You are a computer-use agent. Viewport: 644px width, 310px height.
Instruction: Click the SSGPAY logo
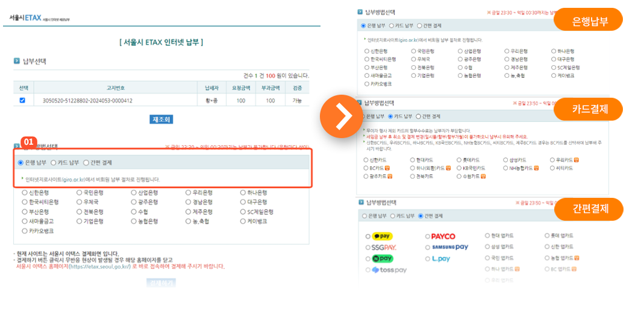click(384, 247)
